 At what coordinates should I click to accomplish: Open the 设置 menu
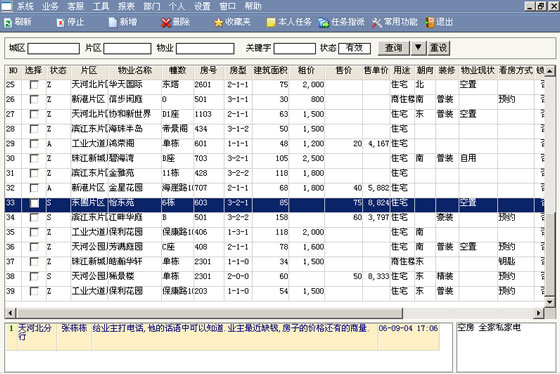(202, 6)
